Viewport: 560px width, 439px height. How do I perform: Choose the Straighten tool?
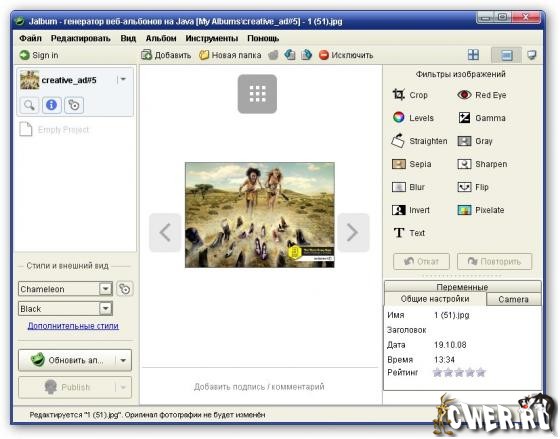click(x=419, y=141)
